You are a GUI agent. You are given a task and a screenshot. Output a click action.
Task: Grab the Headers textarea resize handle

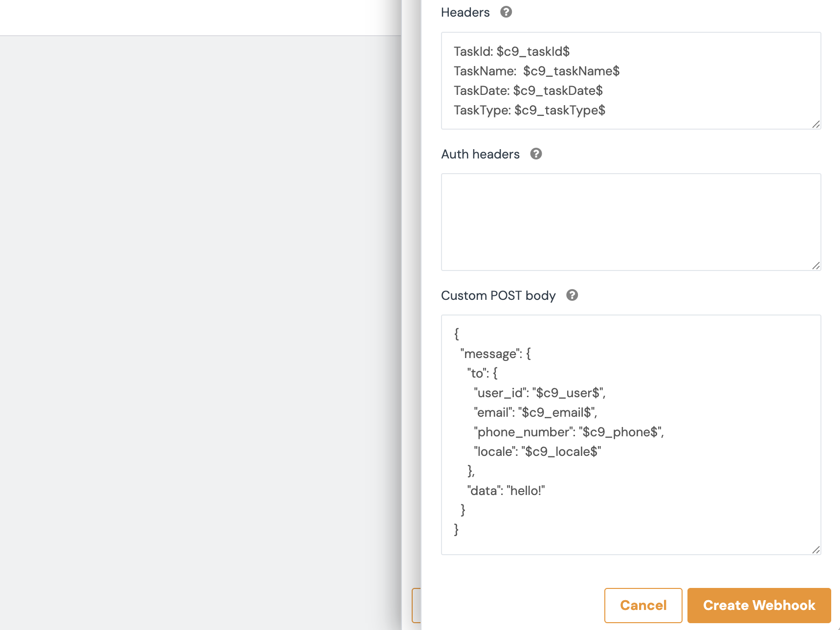[x=816, y=124]
